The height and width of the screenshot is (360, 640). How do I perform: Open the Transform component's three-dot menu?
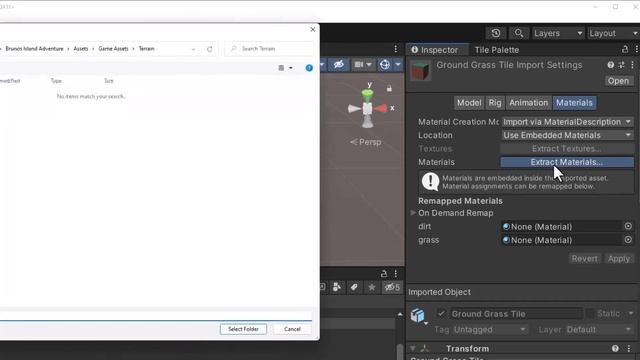pyautogui.click(x=629, y=348)
